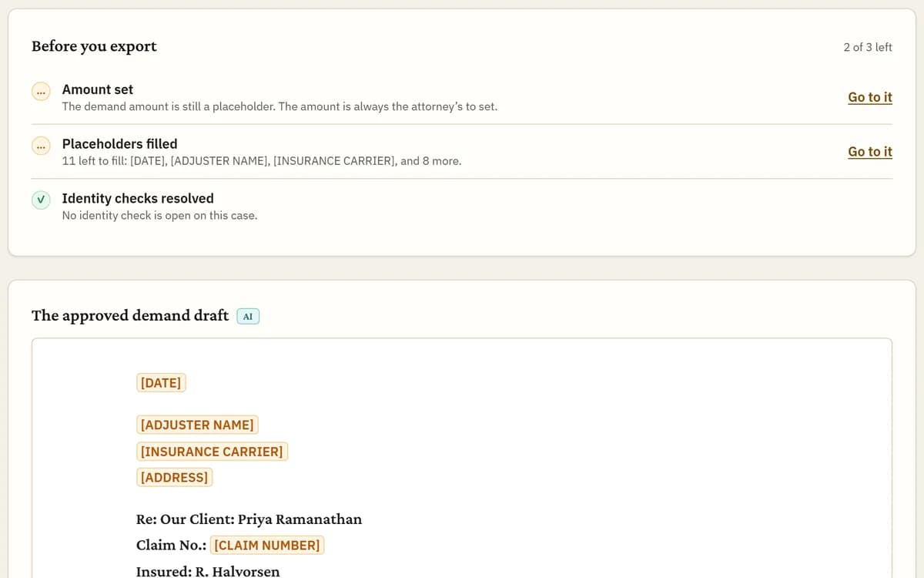Click the AI badge next to the draft title
Screen dimensions: 924x578
tap(248, 316)
